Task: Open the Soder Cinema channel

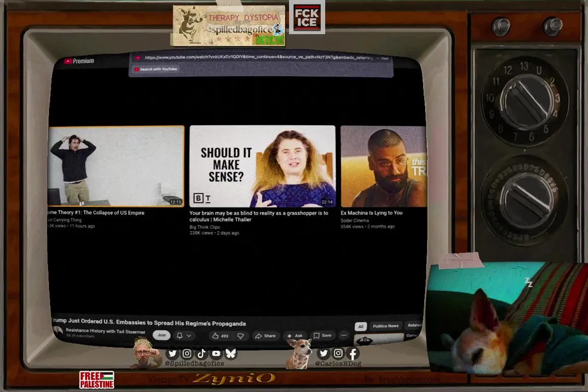Action: [354, 220]
